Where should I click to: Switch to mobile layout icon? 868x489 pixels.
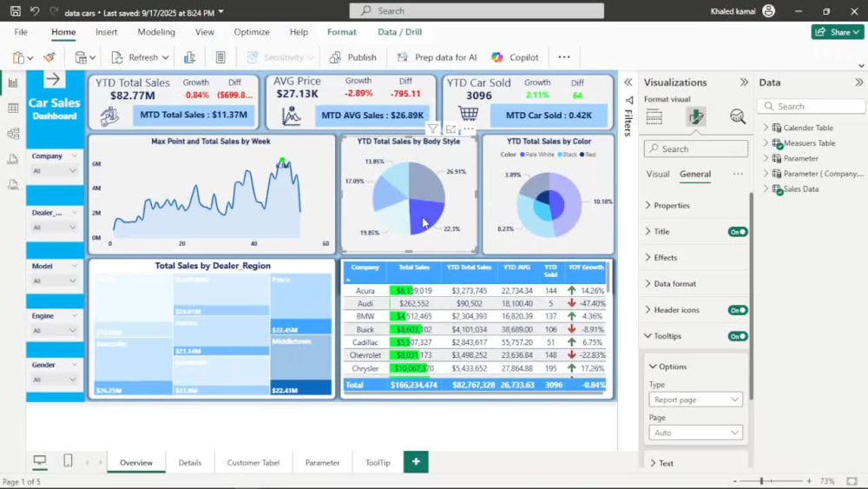tap(68, 460)
